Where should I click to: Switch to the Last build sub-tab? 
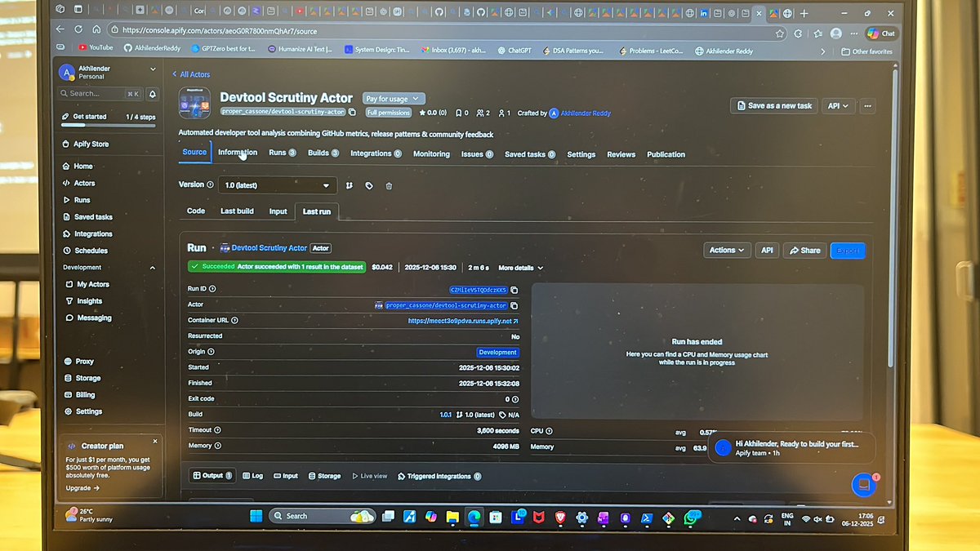237,211
